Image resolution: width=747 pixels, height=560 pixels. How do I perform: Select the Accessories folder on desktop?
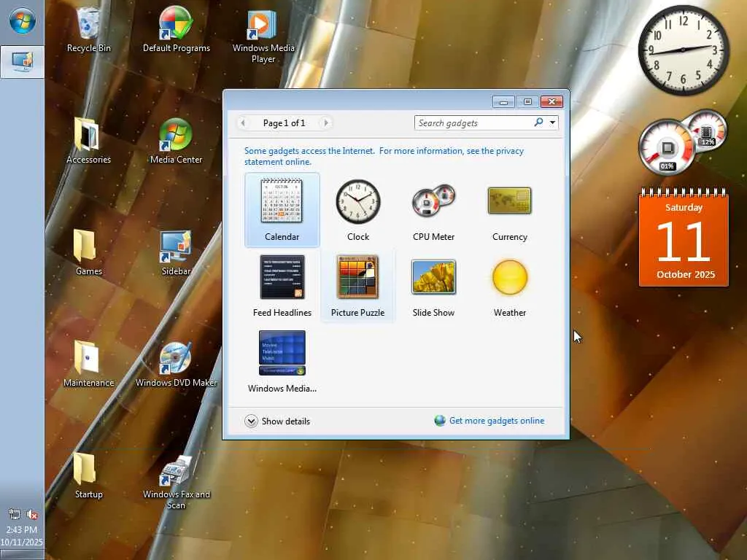(x=88, y=141)
